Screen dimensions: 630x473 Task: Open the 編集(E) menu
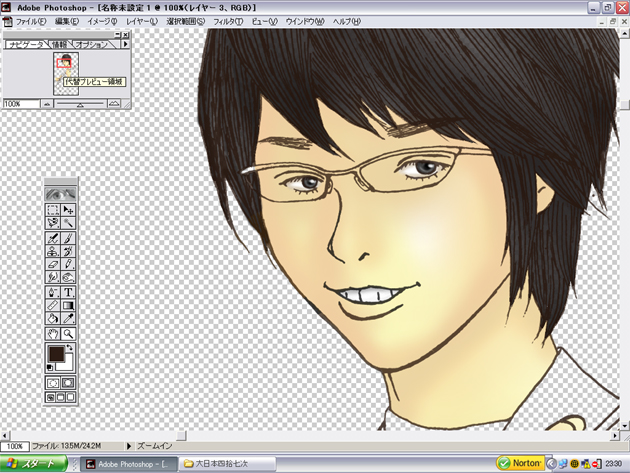[x=67, y=22]
